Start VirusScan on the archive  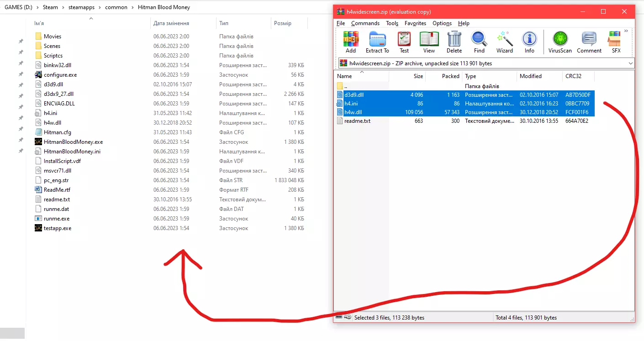coord(560,42)
